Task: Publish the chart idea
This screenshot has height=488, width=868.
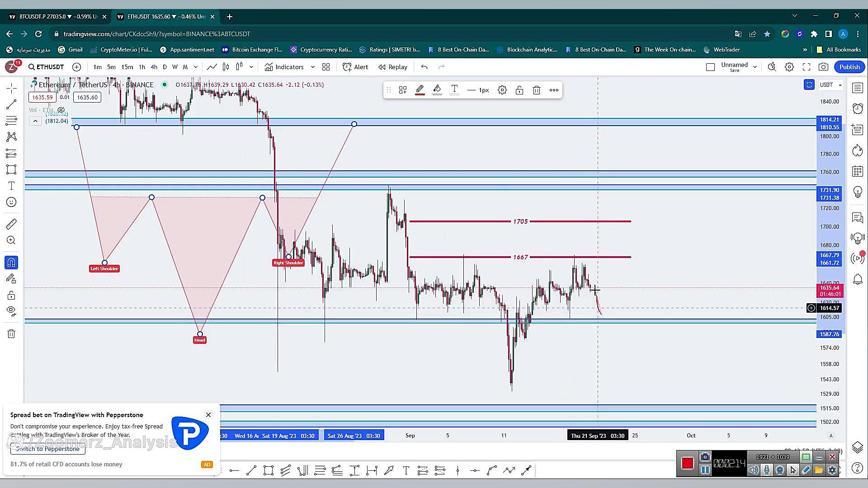Action: click(x=849, y=67)
